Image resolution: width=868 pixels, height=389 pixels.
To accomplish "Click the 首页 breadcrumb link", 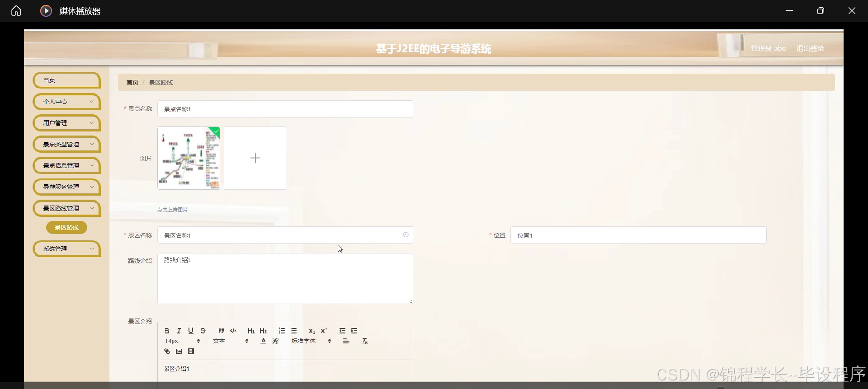I will pos(132,82).
